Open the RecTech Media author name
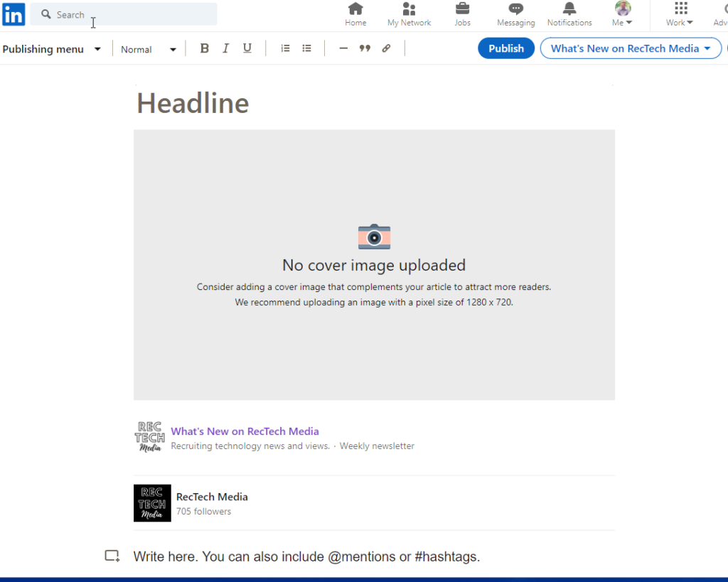The height and width of the screenshot is (582, 728). pos(212,497)
